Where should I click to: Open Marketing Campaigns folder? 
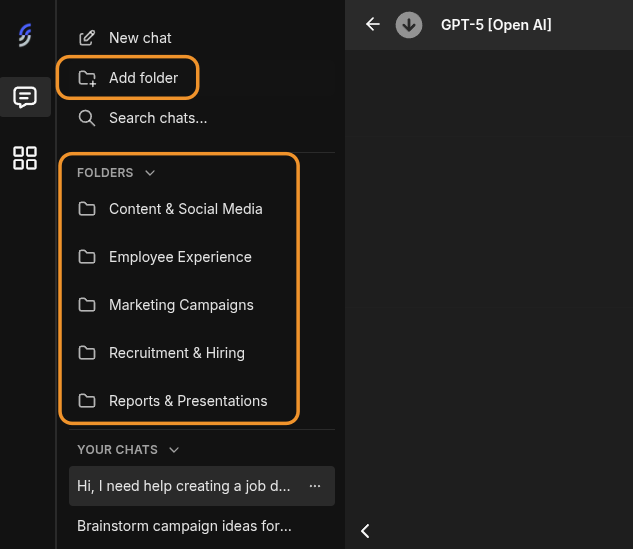click(x=181, y=305)
